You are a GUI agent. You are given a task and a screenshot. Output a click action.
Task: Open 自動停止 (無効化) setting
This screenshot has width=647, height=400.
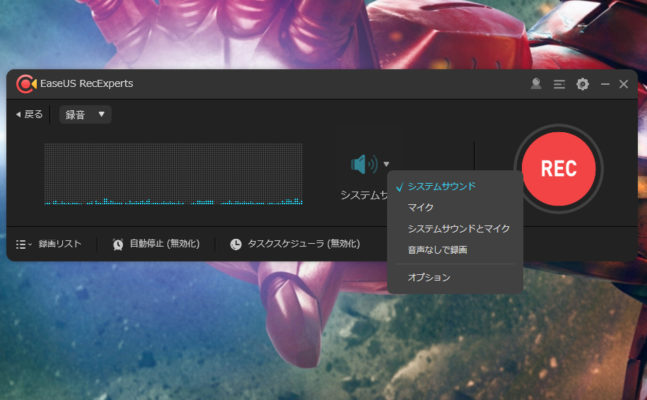[x=165, y=244]
